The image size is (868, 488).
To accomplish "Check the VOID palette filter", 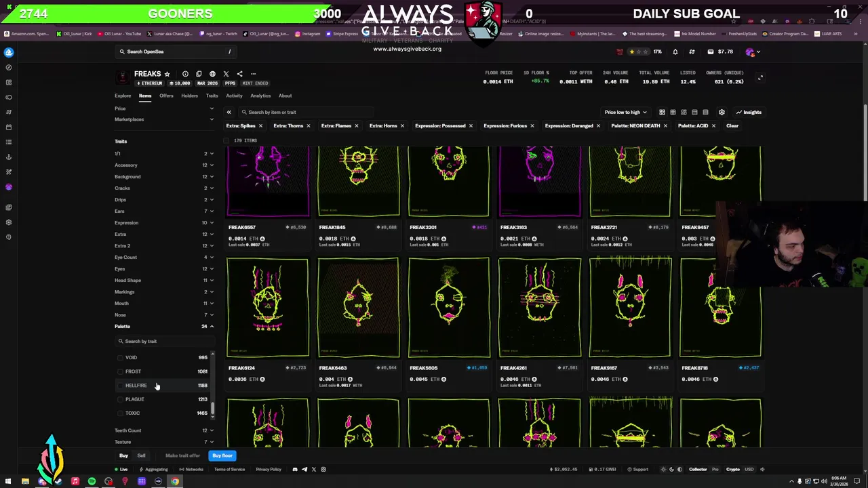I will 121,357.
